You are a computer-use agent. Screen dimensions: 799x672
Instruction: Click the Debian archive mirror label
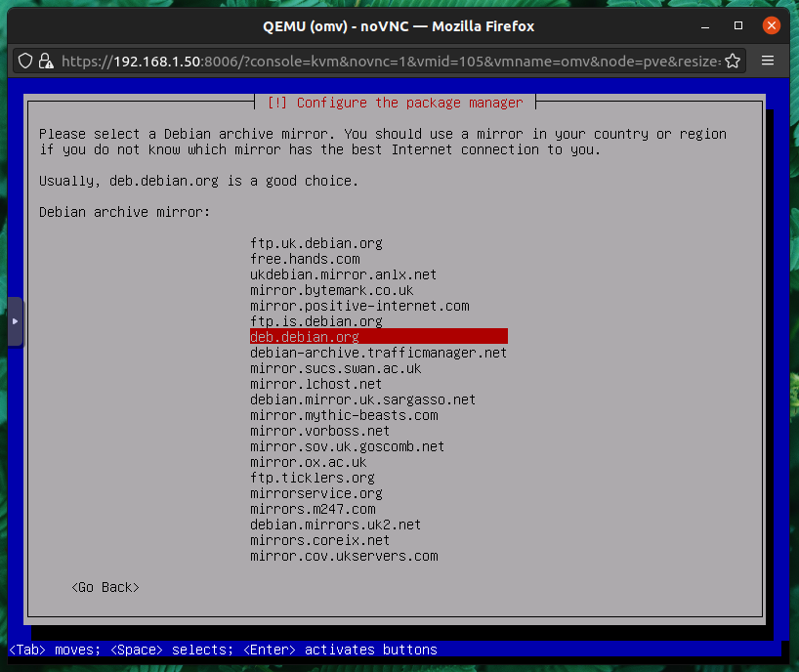[124, 212]
